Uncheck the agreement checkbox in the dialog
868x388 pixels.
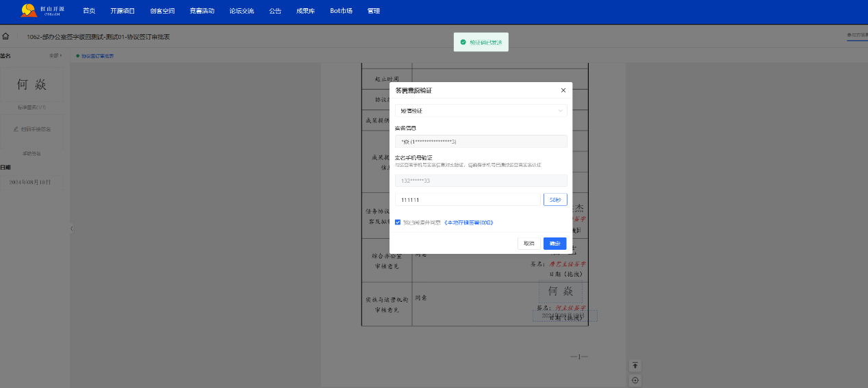(x=398, y=222)
